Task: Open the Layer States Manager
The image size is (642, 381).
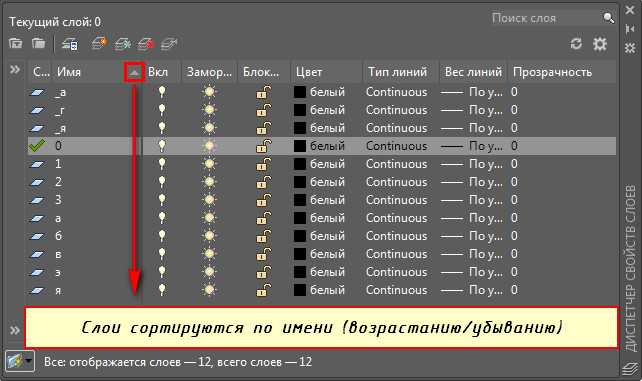Action: coord(70,44)
